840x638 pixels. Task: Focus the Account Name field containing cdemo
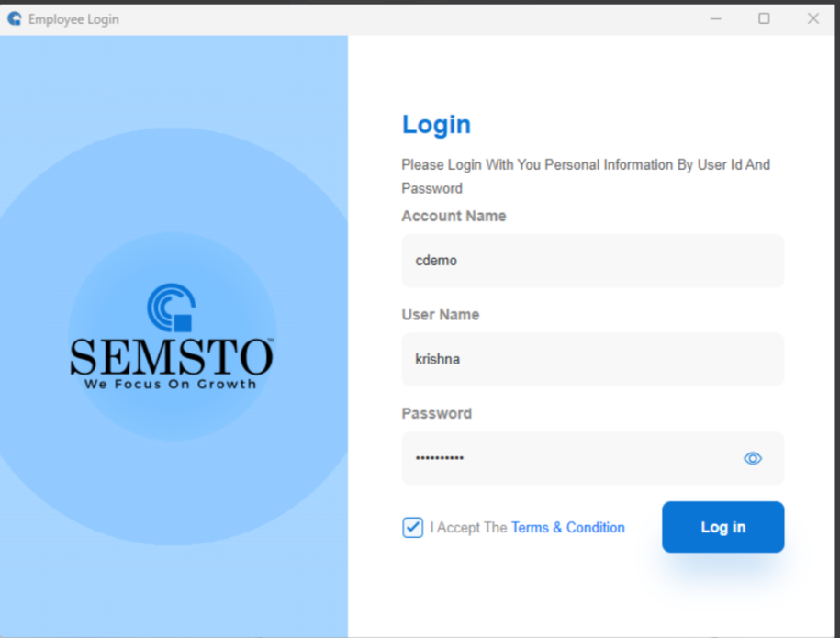pos(593,261)
